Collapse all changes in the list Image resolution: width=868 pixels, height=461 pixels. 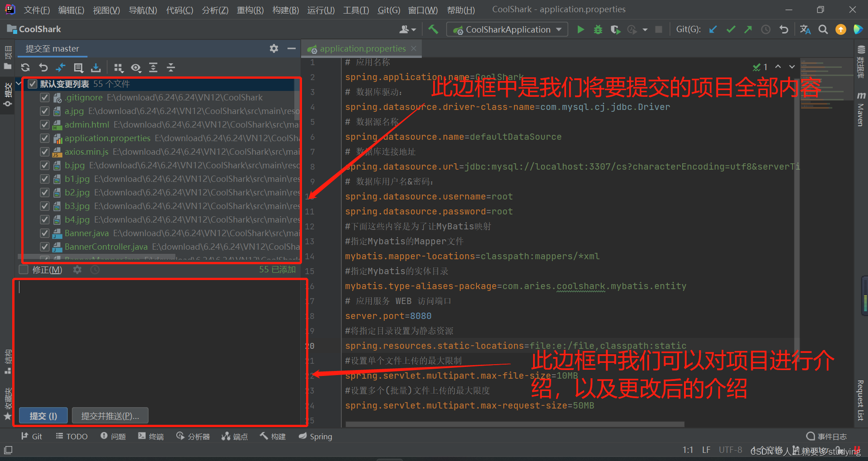(x=171, y=68)
